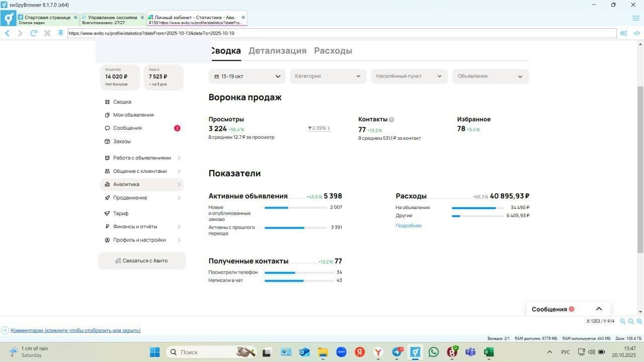Open the code view icon at top right
The image size is (644, 362).
636,33
